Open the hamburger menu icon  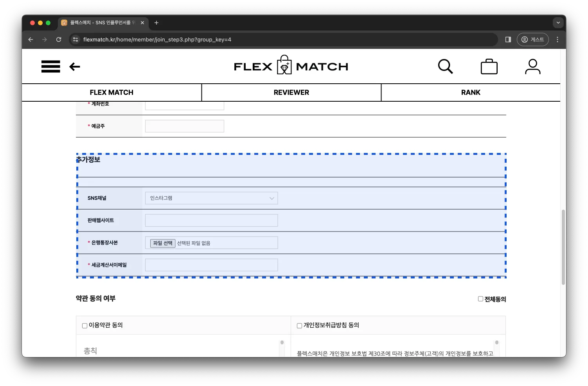point(51,66)
